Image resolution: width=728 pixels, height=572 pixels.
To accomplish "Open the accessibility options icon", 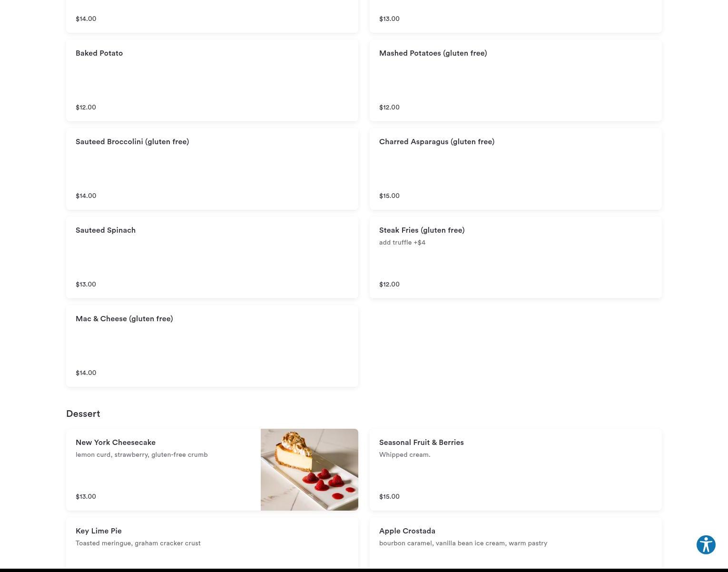I will pyautogui.click(x=706, y=544).
